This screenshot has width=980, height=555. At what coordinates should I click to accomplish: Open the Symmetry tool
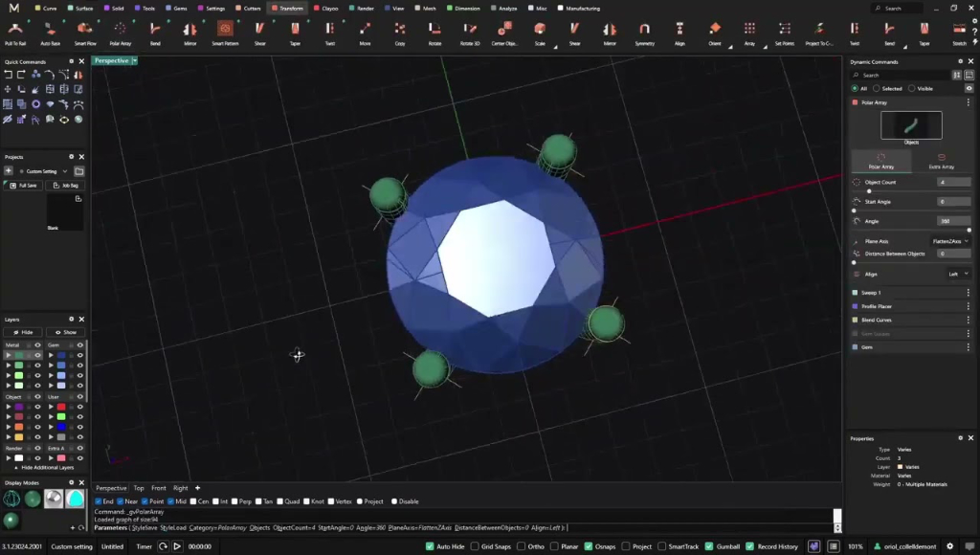point(644,33)
